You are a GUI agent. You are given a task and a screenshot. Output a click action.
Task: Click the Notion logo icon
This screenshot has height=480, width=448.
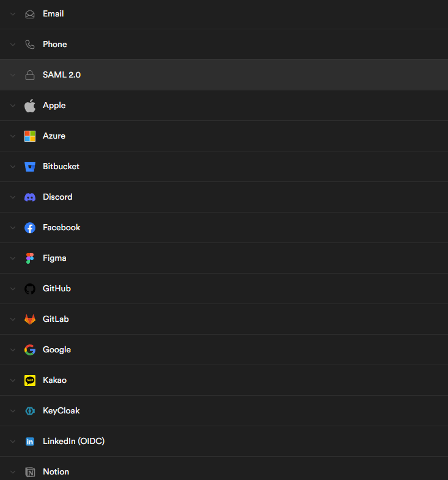click(x=30, y=472)
